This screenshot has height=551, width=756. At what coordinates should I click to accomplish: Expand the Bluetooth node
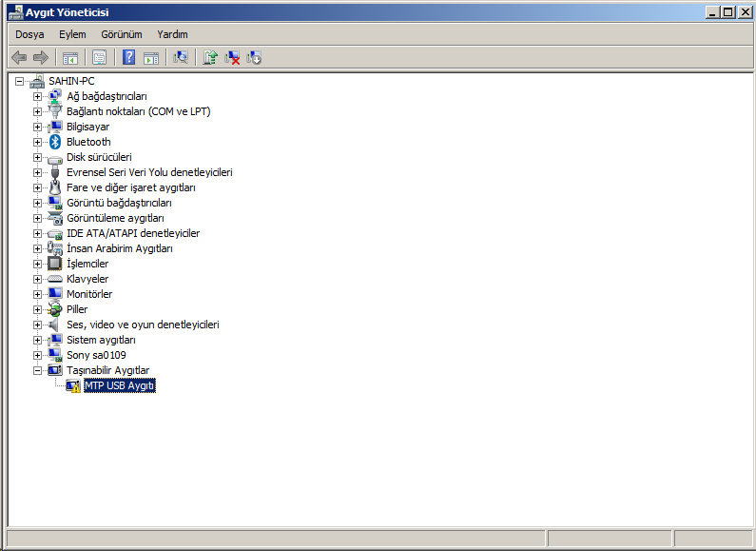37,142
